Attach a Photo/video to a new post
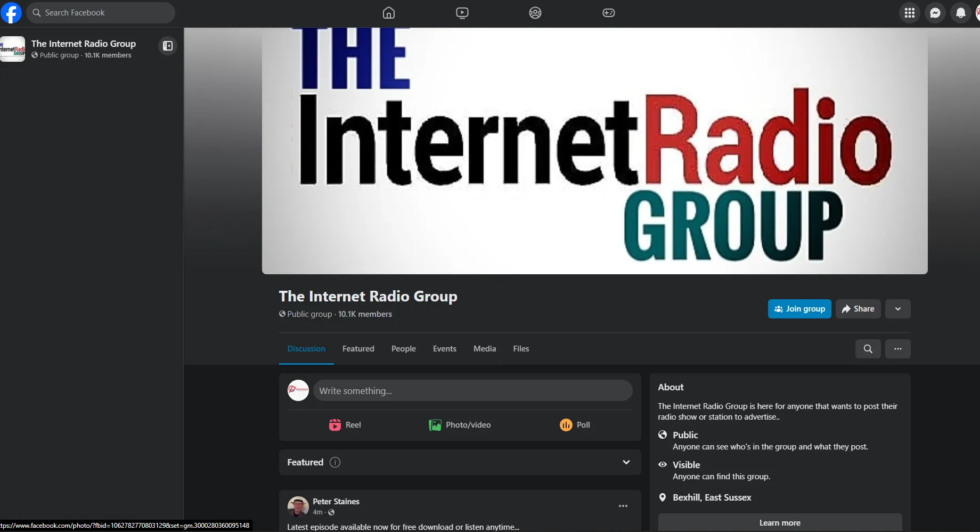The image size is (980, 532). 459,424
